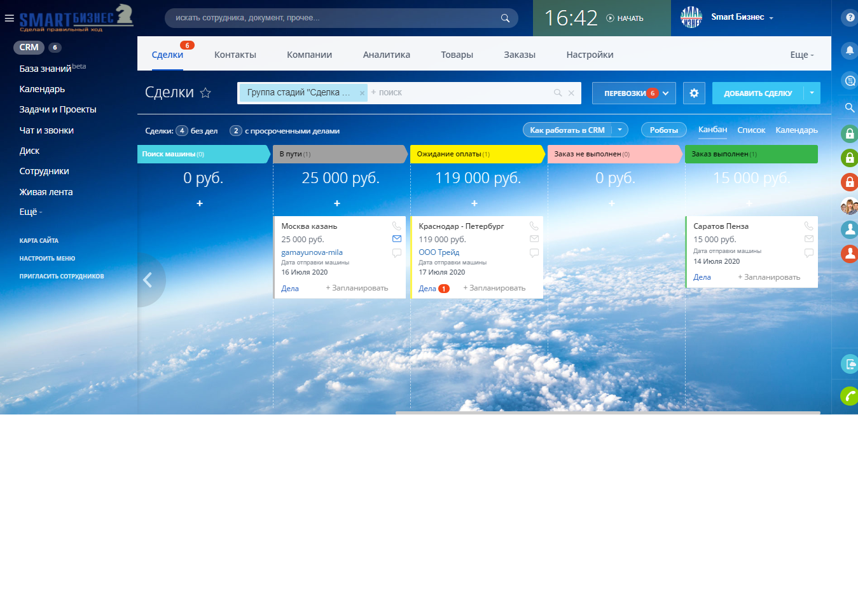This screenshot has width=858, height=616.
Task: Click the right panel search magnifier
Action: click(850, 107)
